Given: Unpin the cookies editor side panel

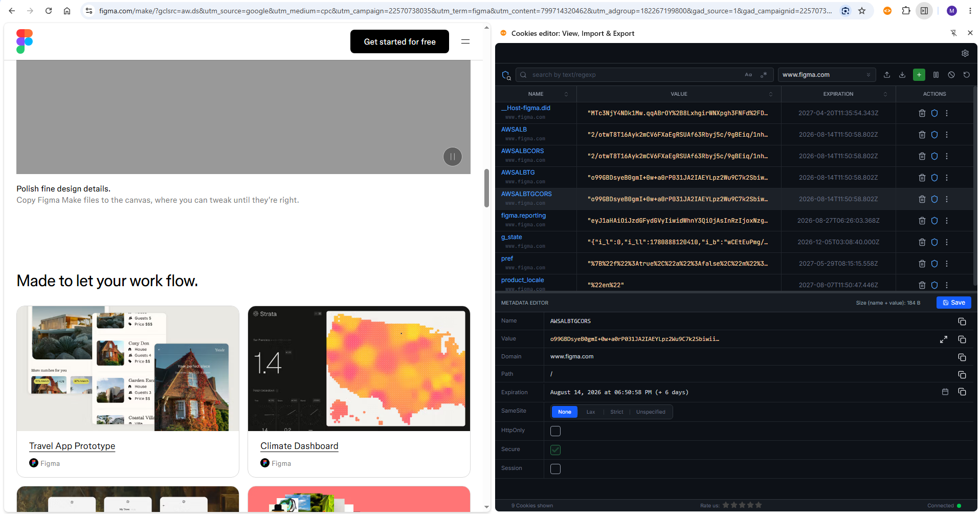Looking at the screenshot, I should (953, 33).
